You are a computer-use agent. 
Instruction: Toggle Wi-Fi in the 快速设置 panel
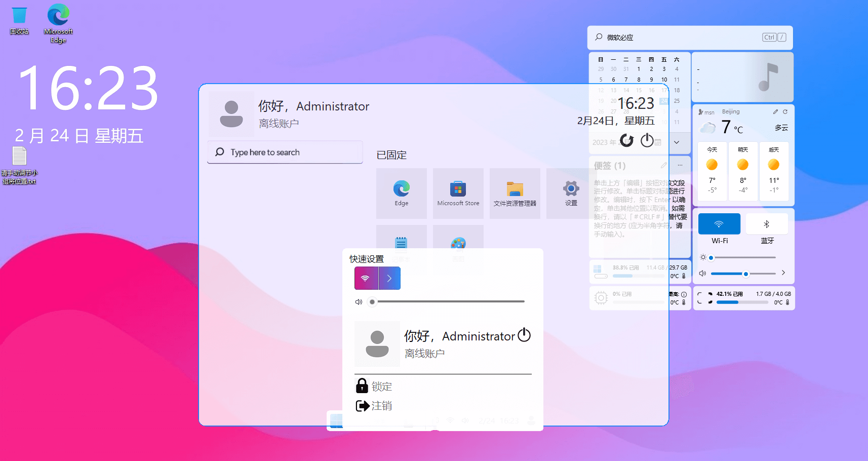click(366, 278)
